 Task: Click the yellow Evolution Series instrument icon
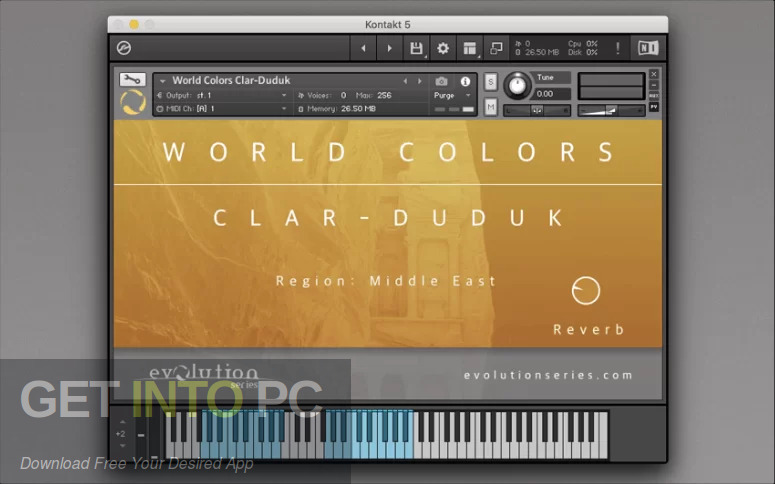pos(133,102)
